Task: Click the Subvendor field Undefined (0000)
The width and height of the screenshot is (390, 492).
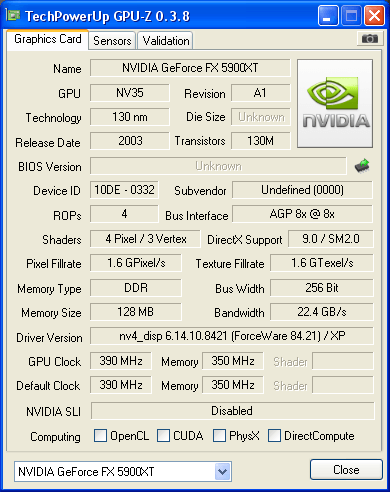Action: [302, 190]
